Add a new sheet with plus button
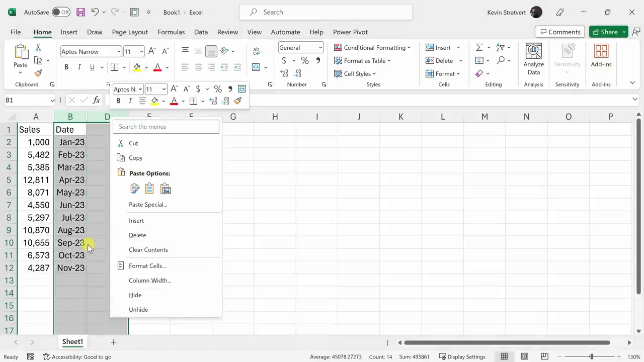Viewport: 644px width, 362px height. point(114,342)
